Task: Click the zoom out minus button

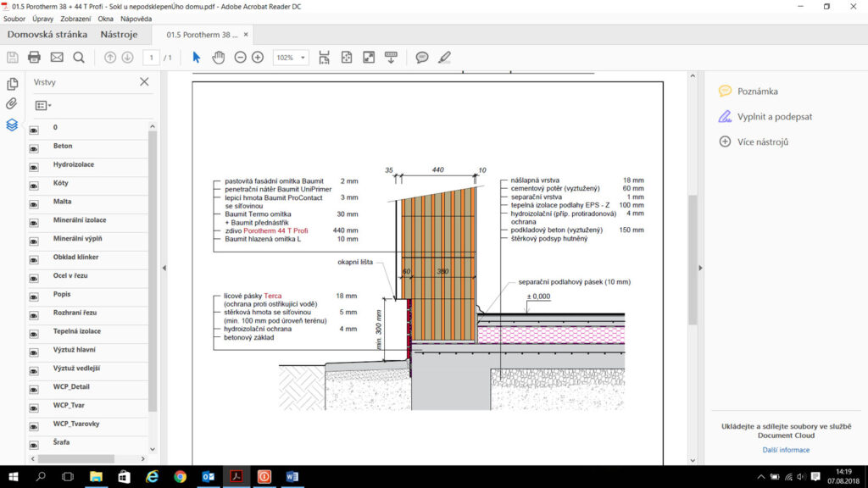Action: click(x=240, y=58)
